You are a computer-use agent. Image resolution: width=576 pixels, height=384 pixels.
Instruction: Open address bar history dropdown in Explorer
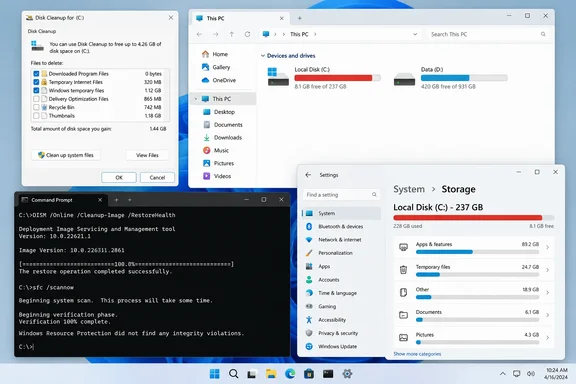(x=415, y=34)
